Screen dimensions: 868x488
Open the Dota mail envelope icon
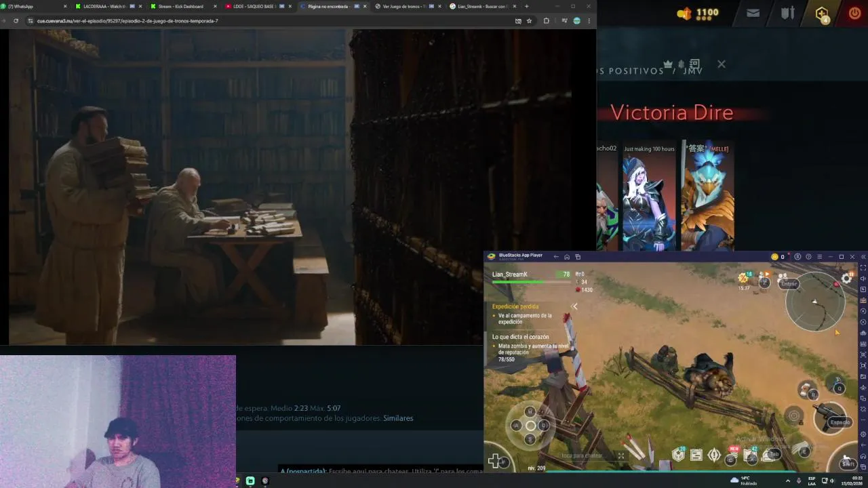click(753, 13)
